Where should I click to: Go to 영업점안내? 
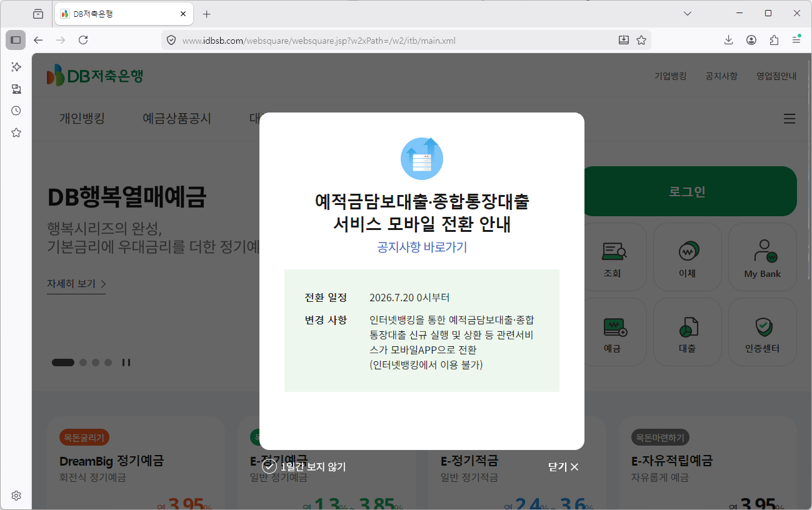pos(776,76)
